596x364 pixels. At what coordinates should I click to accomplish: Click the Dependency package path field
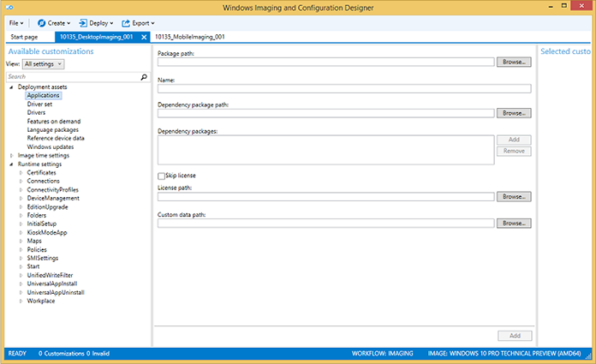point(326,113)
